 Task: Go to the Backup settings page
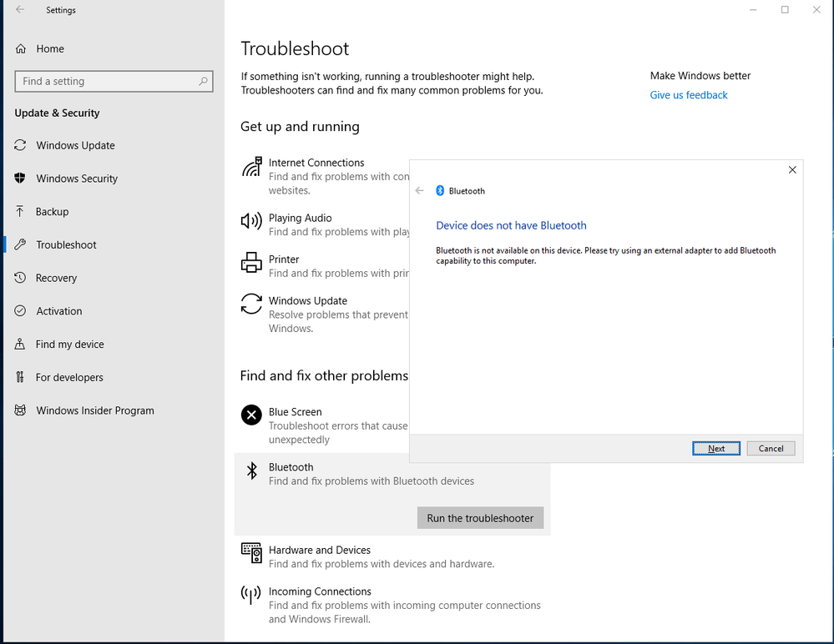[x=52, y=212]
